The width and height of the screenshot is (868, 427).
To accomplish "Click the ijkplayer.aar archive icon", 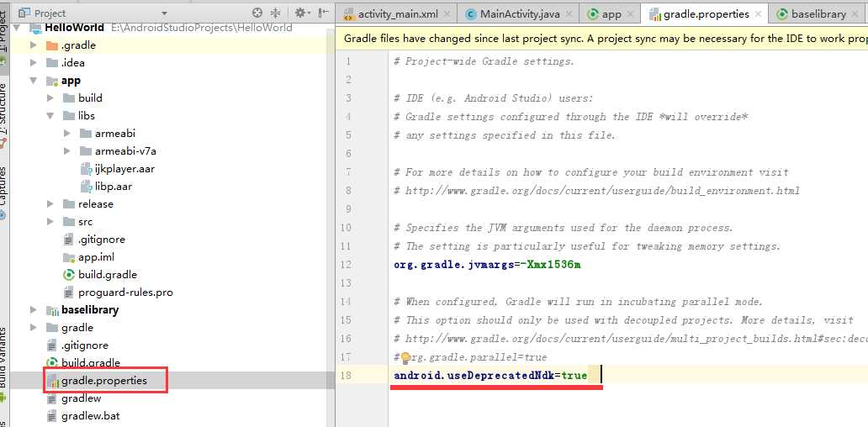I will point(86,169).
